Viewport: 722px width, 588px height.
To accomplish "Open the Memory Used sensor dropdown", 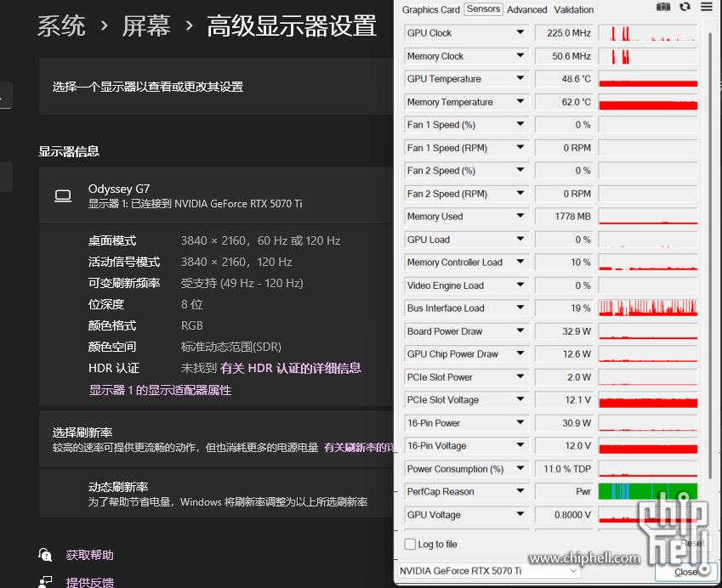I will pyautogui.click(x=520, y=216).
